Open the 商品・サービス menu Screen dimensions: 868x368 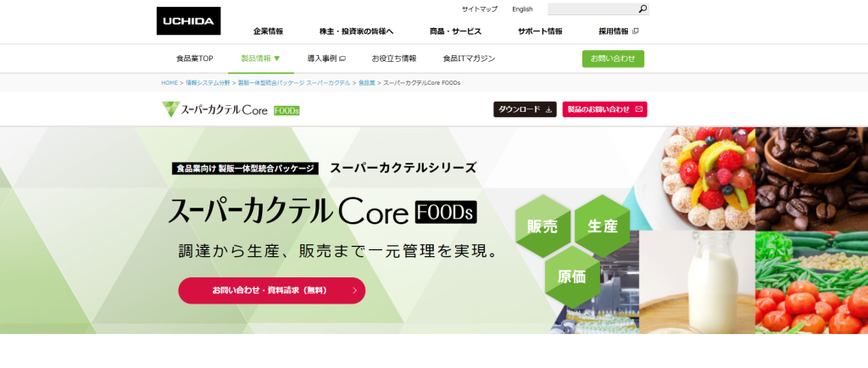point(455,31)
